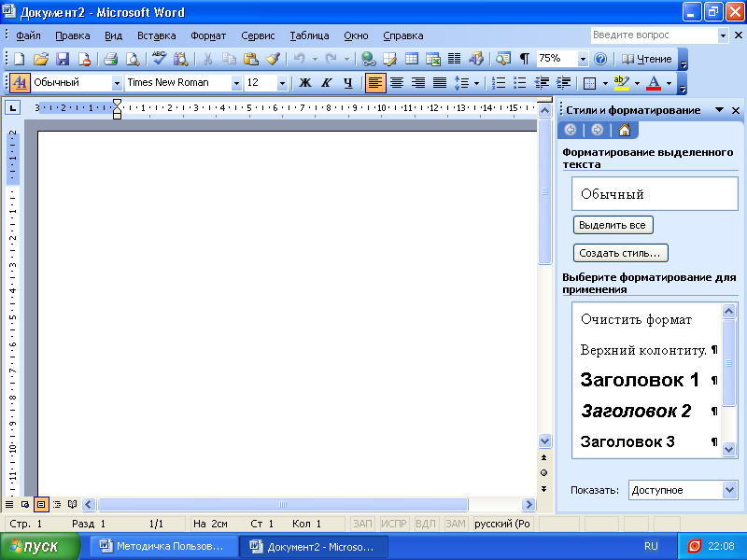The image size is (747, 560).
Task: Start numbered list
Action: [x=499, y=83]
